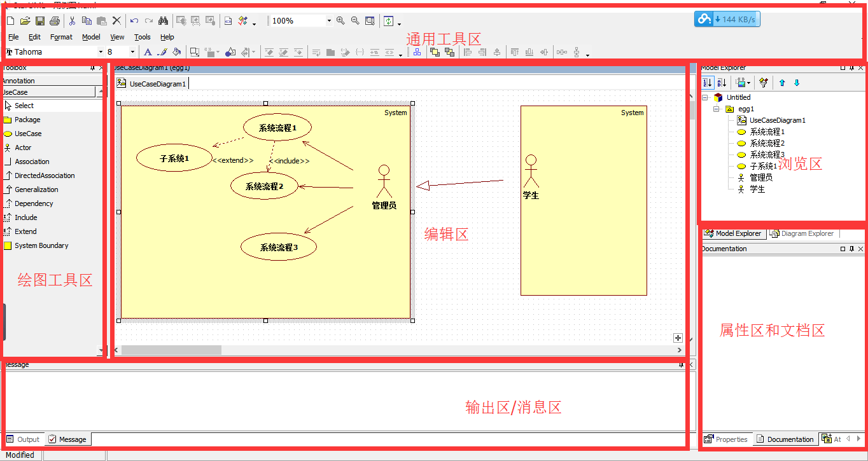Toggle auto-hide pin on Documentation panel
The width and height of the screenshot is (868, 461).
point(851,249)
